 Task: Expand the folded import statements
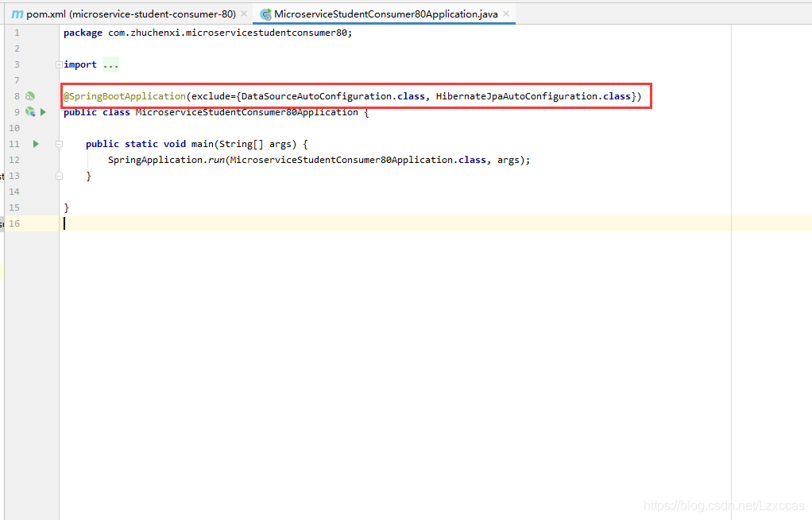[x=59, y=65]
